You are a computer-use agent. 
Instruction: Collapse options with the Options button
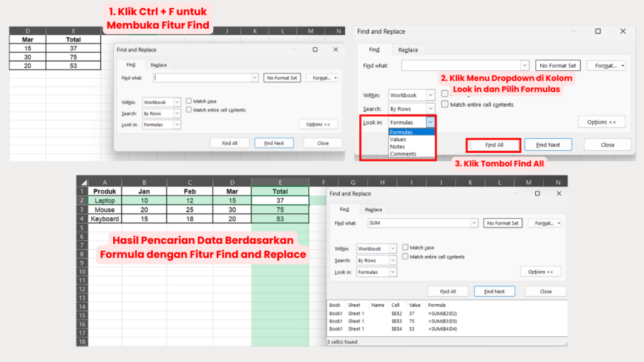[318, 124]
